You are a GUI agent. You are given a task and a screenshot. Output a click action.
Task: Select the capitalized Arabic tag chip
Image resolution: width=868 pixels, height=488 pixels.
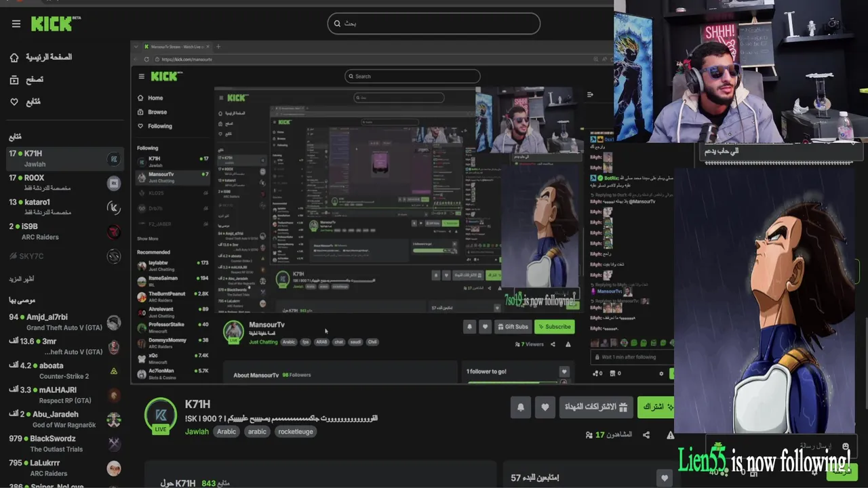(226, 432)
